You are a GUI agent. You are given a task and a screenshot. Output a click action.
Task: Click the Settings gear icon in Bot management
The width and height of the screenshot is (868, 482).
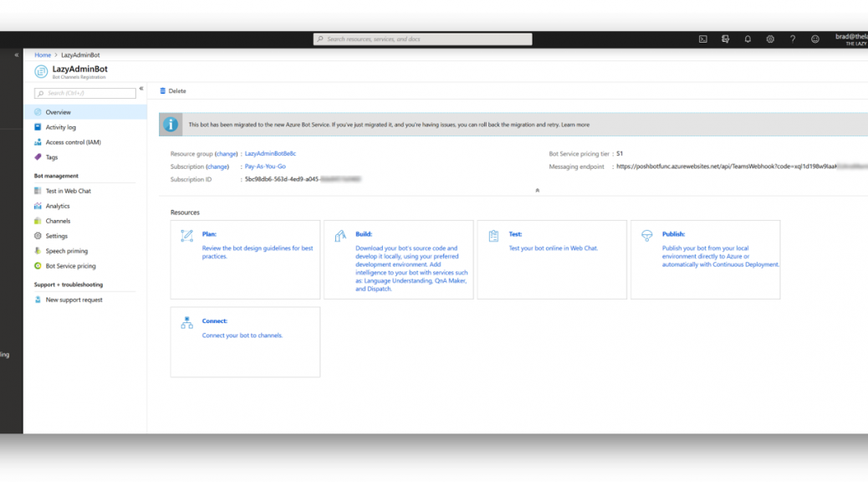(38, 235)
